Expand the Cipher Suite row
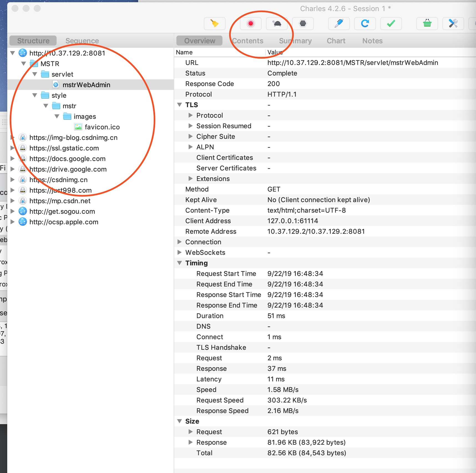 point(191,136)
